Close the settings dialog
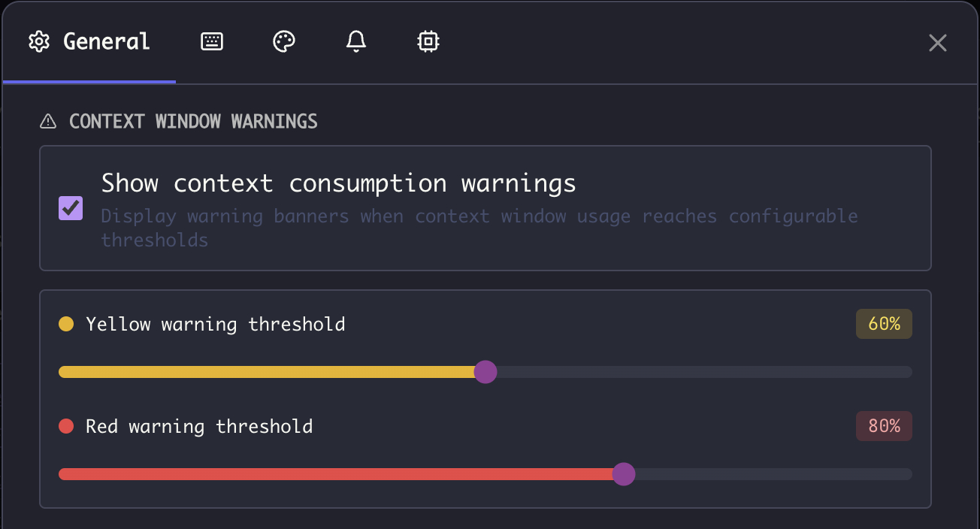The height and width of the screenshot is (529, 980). point(937,43)
